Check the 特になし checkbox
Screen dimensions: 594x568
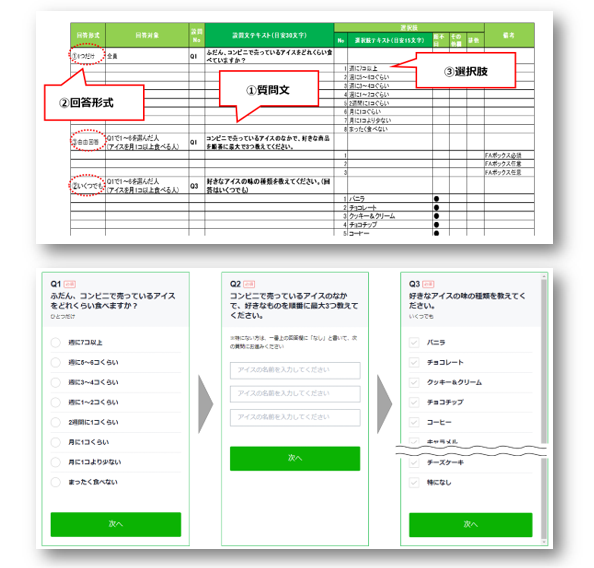pos(414,482)
